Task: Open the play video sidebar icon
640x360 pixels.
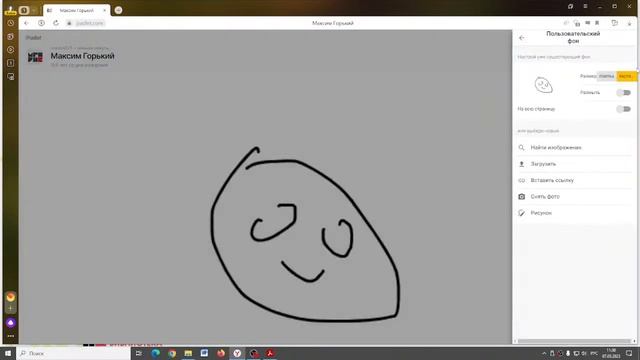Action: click(11, 49)
